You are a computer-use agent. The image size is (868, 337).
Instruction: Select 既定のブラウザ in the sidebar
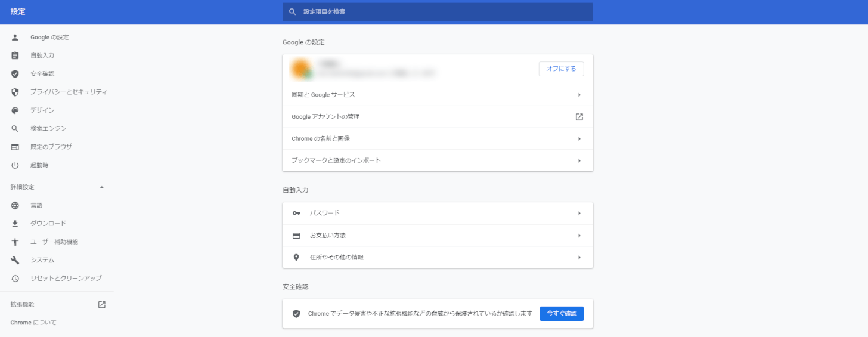(x=51, y=147)
